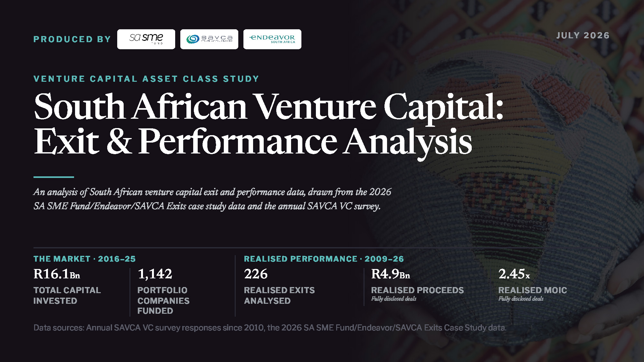Click the JULY 2026 date text
Viewport: 644px width, 362px height.
[583, 35]
